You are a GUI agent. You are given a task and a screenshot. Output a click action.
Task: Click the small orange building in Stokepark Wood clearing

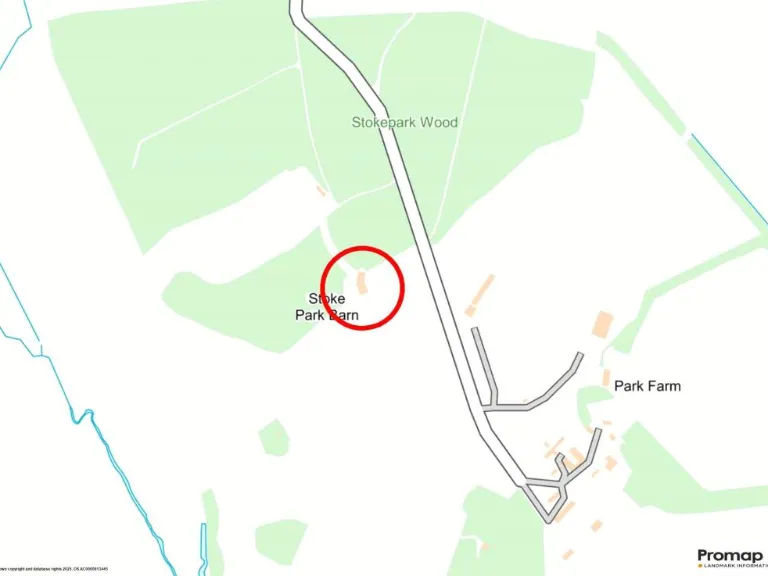tap(321, 191)
